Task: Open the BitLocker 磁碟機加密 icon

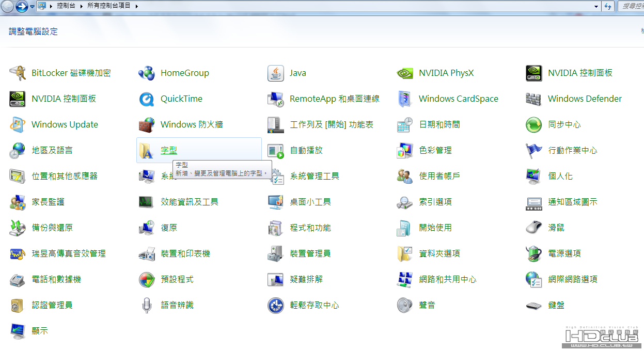Action: click(x=18, y=73)
